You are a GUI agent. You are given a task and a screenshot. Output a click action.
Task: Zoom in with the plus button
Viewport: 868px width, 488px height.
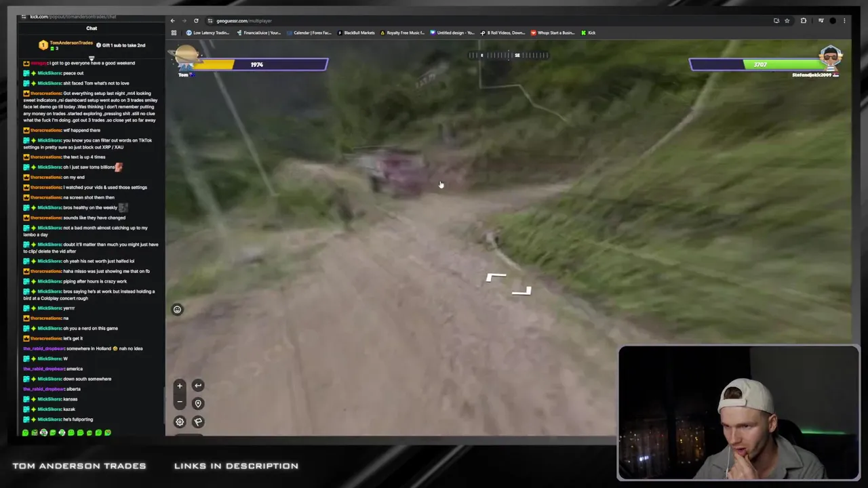180,386
